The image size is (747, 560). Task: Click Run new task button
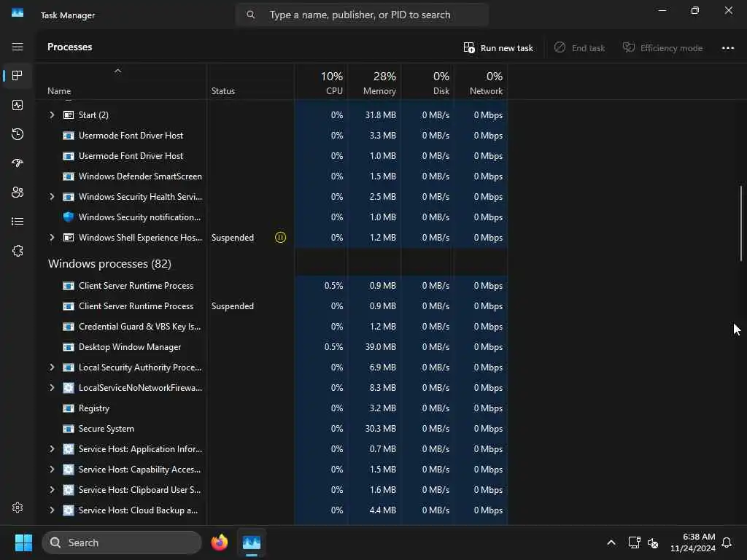498,47
